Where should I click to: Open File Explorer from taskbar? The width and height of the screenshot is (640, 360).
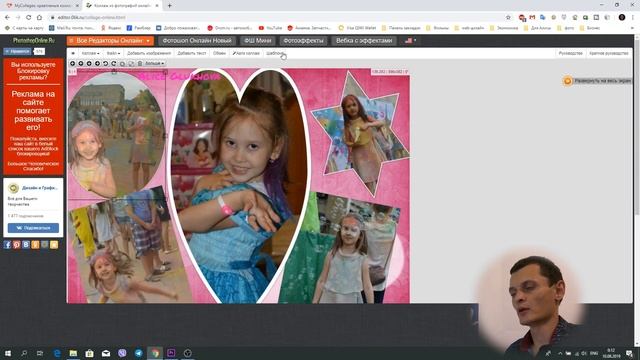point(73,353)
